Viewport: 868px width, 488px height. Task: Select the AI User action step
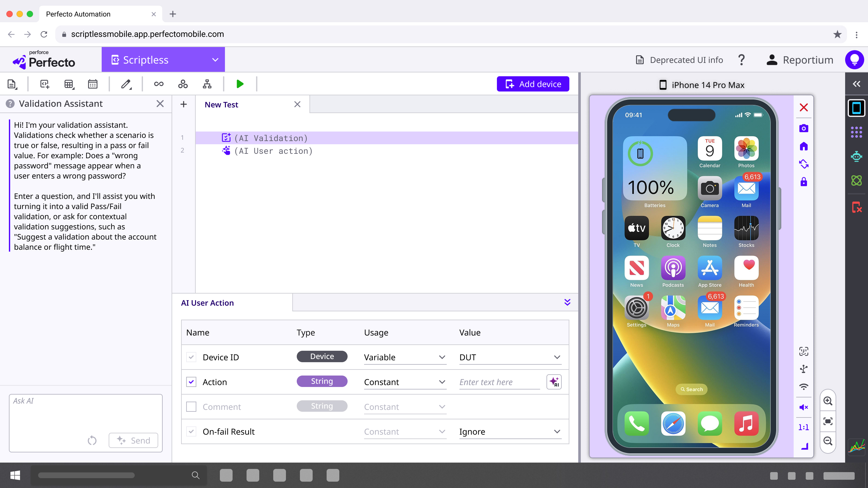pos(273,151)
